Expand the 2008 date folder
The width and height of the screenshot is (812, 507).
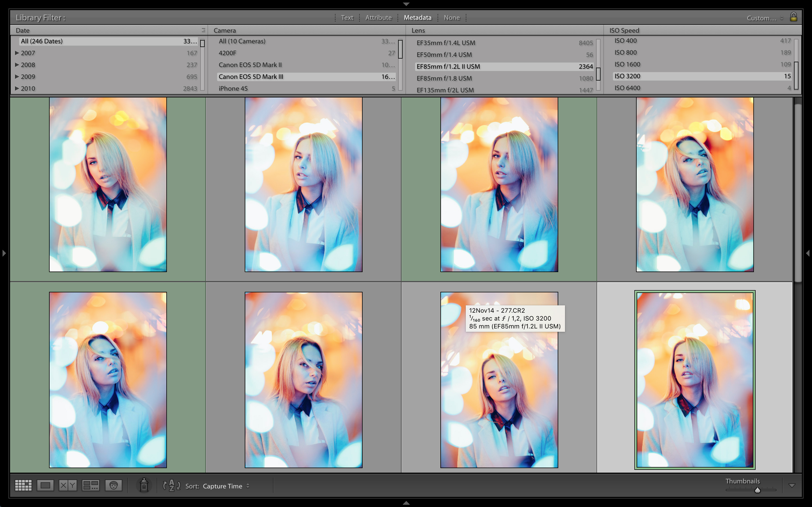(x=17, y=65)
